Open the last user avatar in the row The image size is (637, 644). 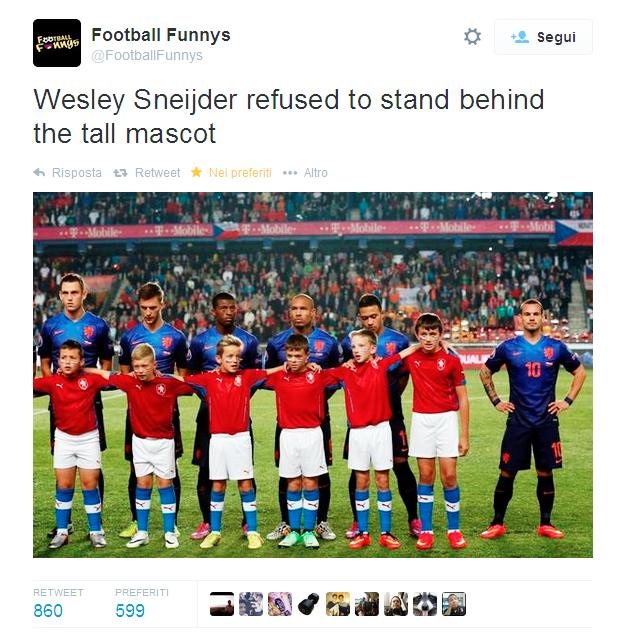coord(454,604)
